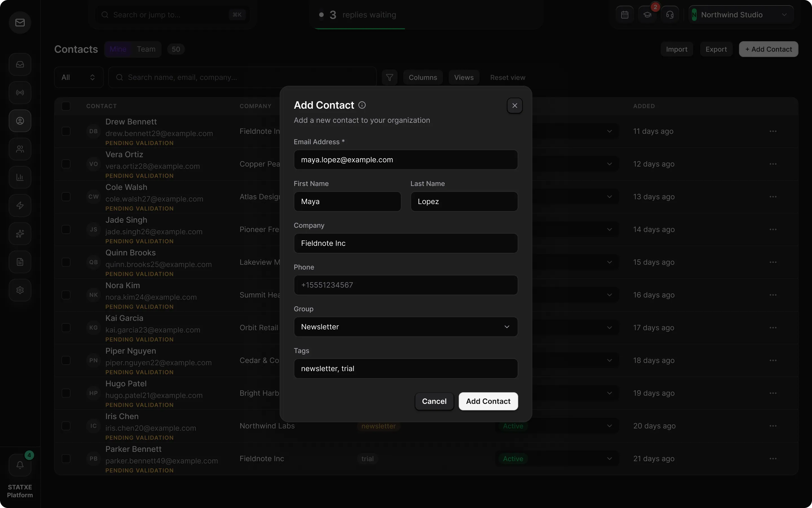Switch to the Team tab
This screenshot has width=812, height=508.
[x=146, y=49]
